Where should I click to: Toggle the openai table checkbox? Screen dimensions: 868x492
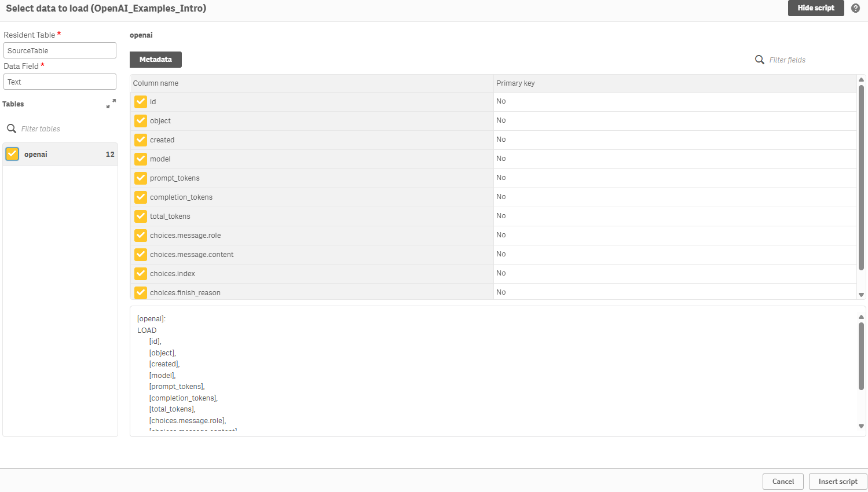[x=12, y=153]
